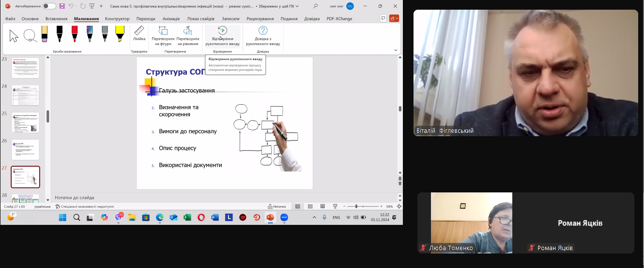The height and width of the screenshot is (268, 644).
Task: Switch to the Рецензування tab
Action: click(260, 18)
